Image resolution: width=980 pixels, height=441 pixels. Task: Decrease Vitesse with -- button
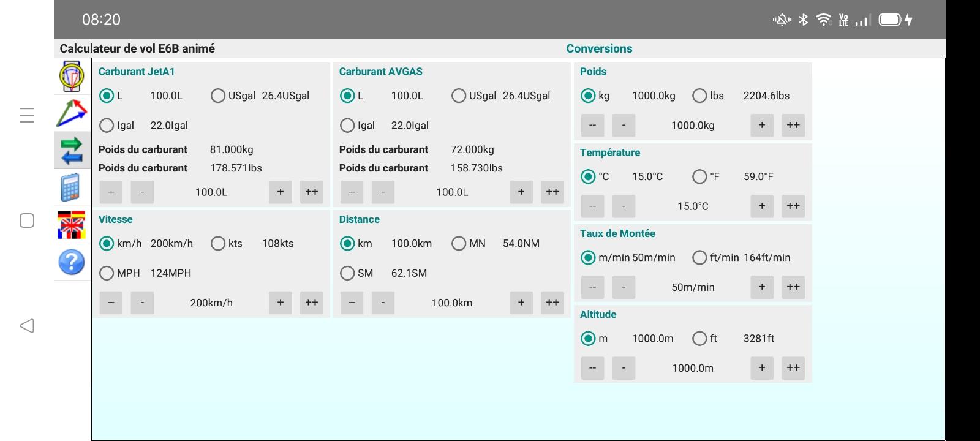tap(111, 303)
